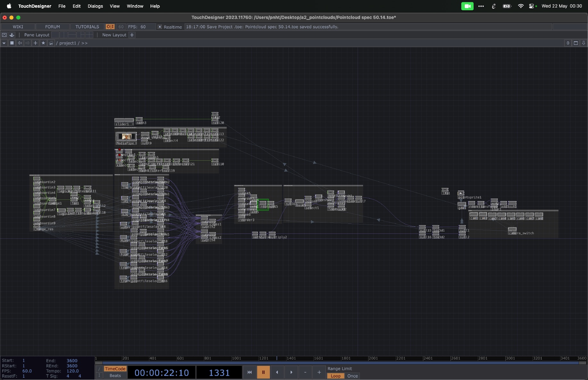
Task: Open the Help menu
Action: pyautogui.click(x=155, y=6)
